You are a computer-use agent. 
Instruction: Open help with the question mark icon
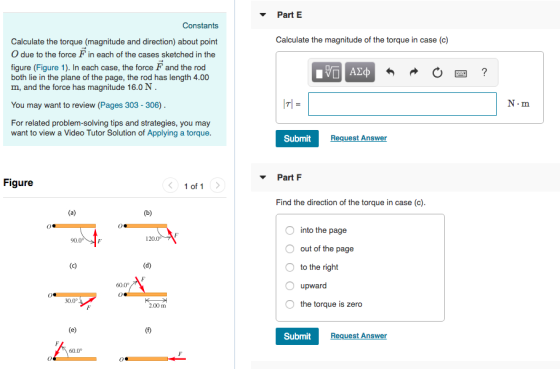coord(484,73)
